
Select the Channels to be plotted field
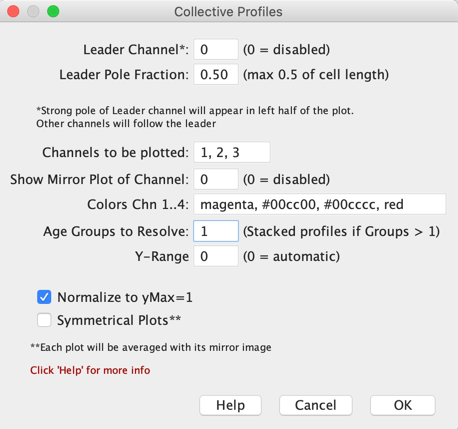(232, 152)
